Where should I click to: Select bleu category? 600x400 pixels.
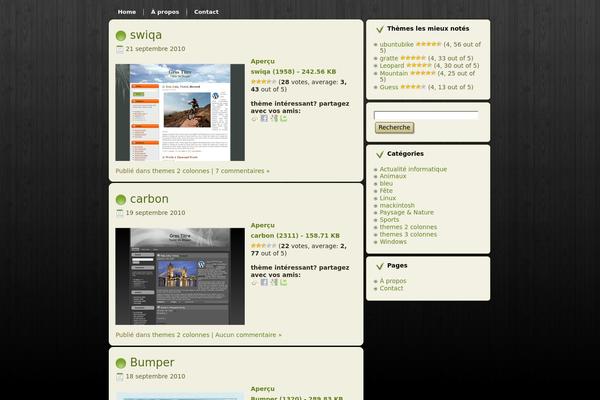pyautogui.click(x=386, y=183)
